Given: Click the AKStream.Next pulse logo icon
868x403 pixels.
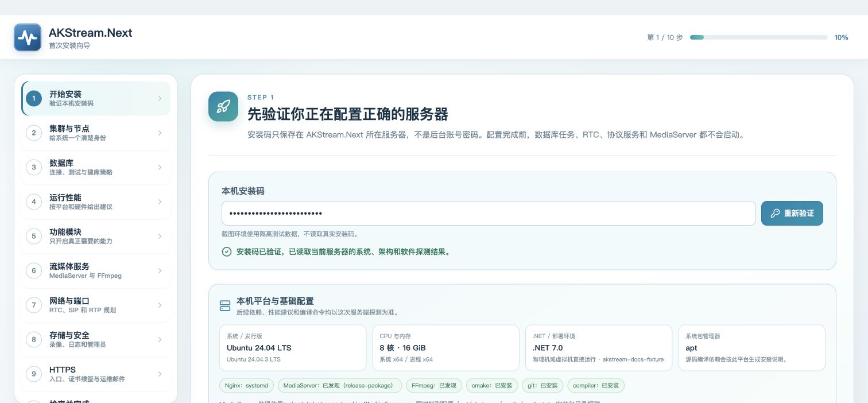Looking at the screenshot, I should (28, 37).
